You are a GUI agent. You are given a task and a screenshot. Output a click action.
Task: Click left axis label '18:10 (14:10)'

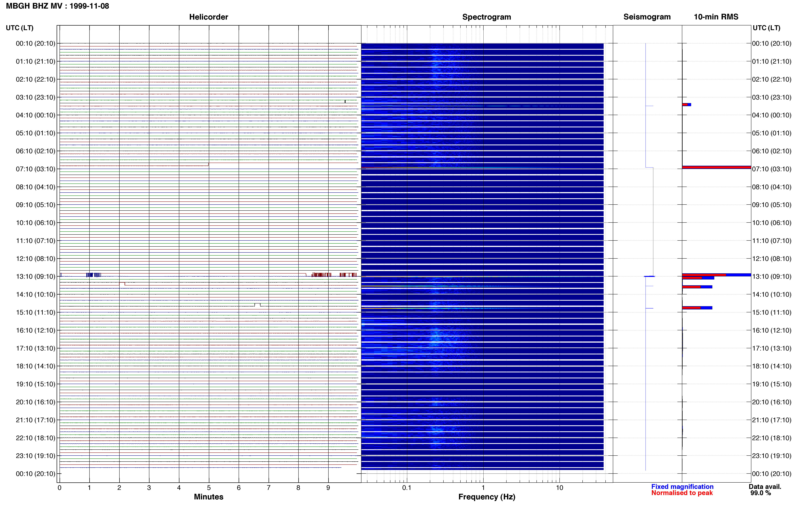pyautogui.click(x=36, y=366)
